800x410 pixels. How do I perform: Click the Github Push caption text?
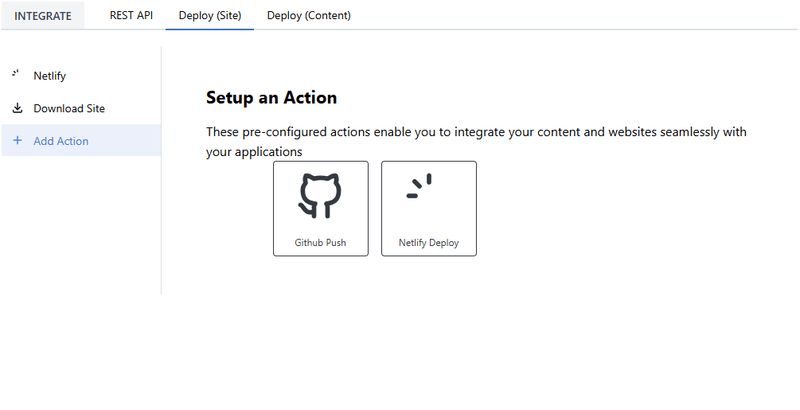(320, 243)
